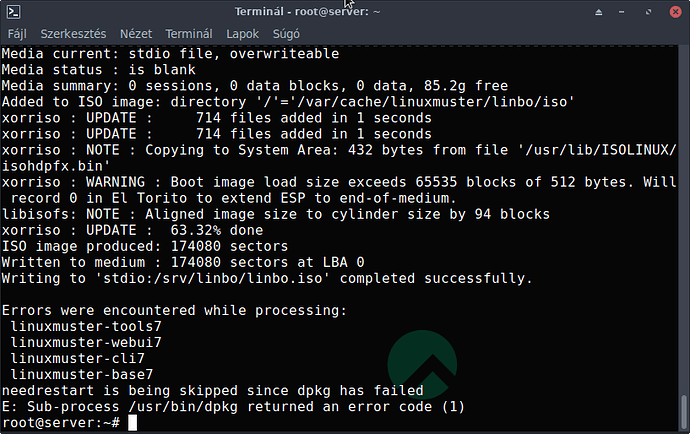The height and width of the screenshot is (434, 690).
Task: Click the 'record 0 in El Torito' line
Action: tap(233, 198)
